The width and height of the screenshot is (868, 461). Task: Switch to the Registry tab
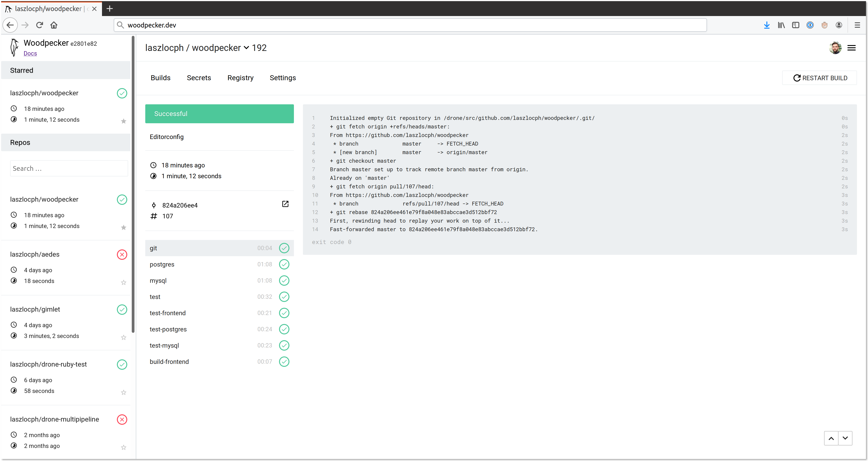pos(240,78)
